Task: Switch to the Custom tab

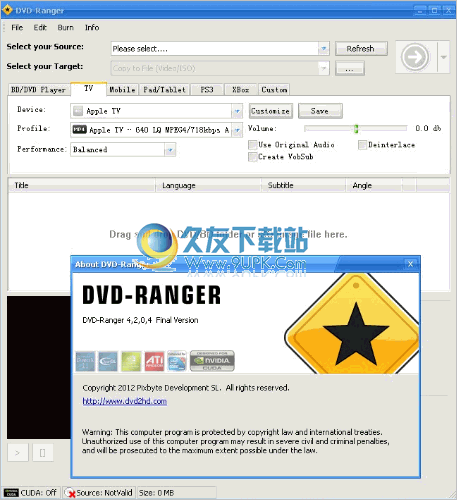Action: click(274, 90)
